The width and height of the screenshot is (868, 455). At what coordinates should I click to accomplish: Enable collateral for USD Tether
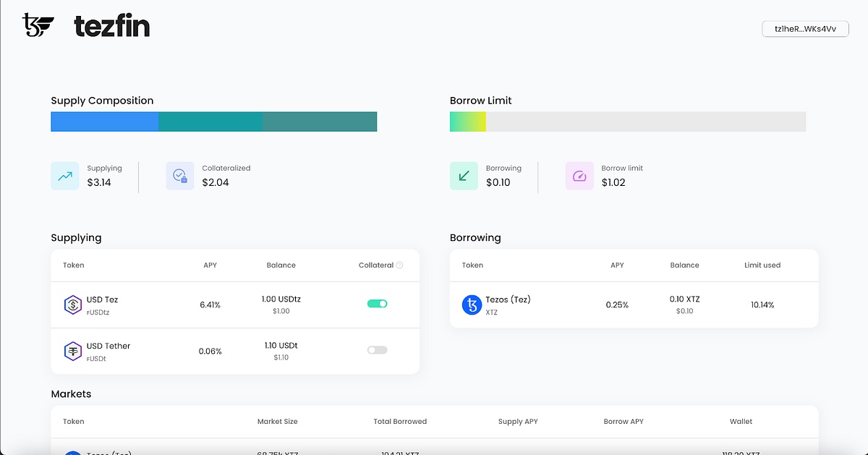point(378,350)
